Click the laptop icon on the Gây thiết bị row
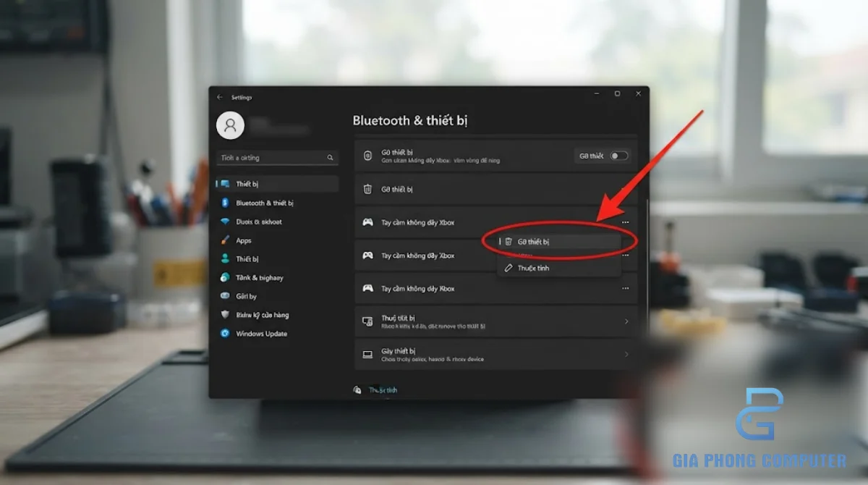 coord(367,355)
